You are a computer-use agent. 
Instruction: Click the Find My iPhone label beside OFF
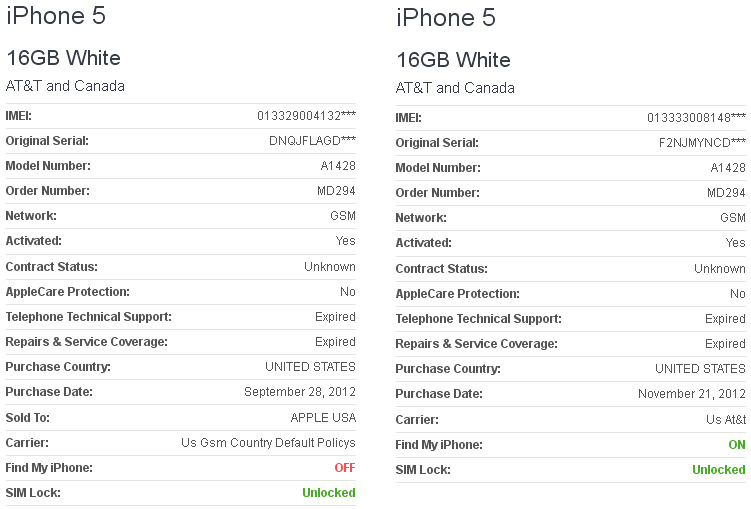(x=49, y=467)
